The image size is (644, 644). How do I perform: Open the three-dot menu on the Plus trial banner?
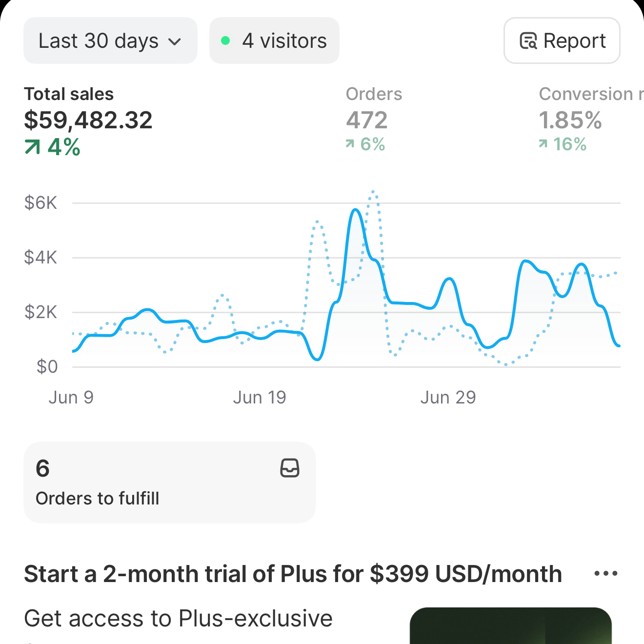click(x=605, y=573)
